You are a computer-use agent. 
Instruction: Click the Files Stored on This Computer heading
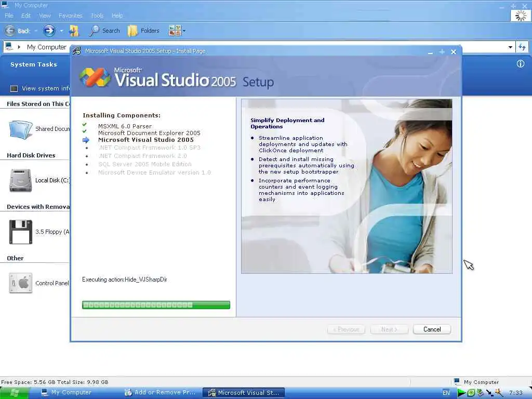tap(38, 104)
